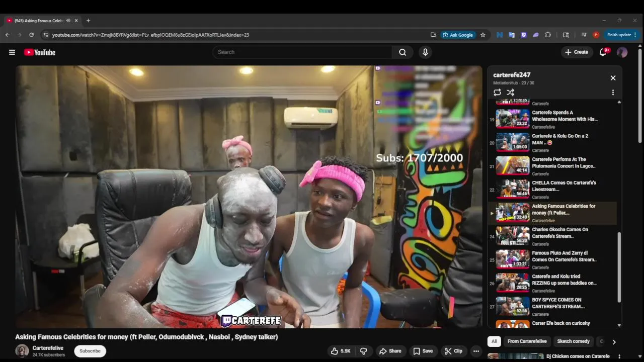This screenshot has height=362, width=644.
Task: Save video to a playlist
Action: [x=423, y=351]
